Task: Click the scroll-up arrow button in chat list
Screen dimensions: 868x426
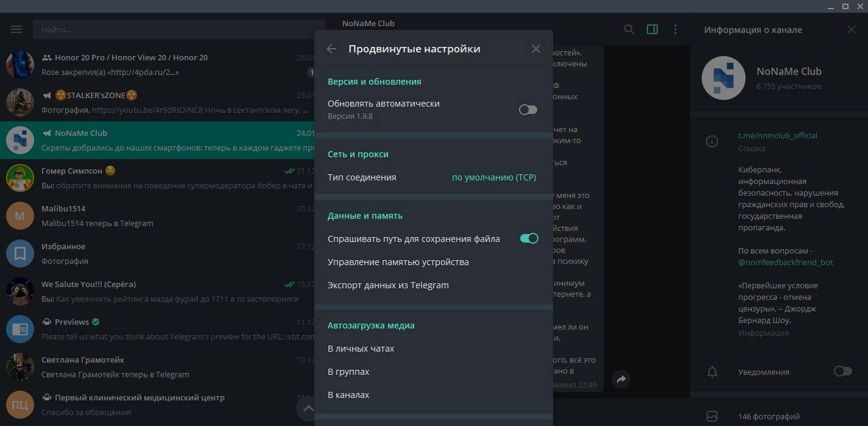Action: [x=309, y=409]
